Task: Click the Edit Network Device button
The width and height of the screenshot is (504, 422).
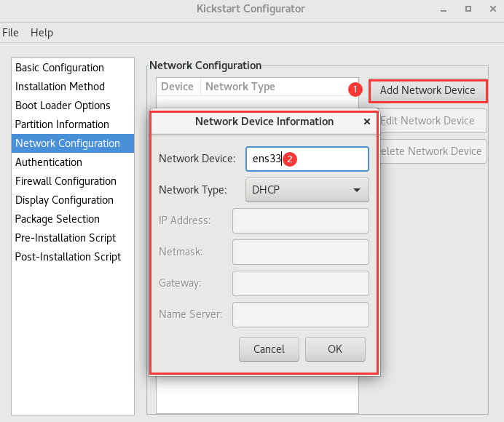Action: [x=433, y=121]
